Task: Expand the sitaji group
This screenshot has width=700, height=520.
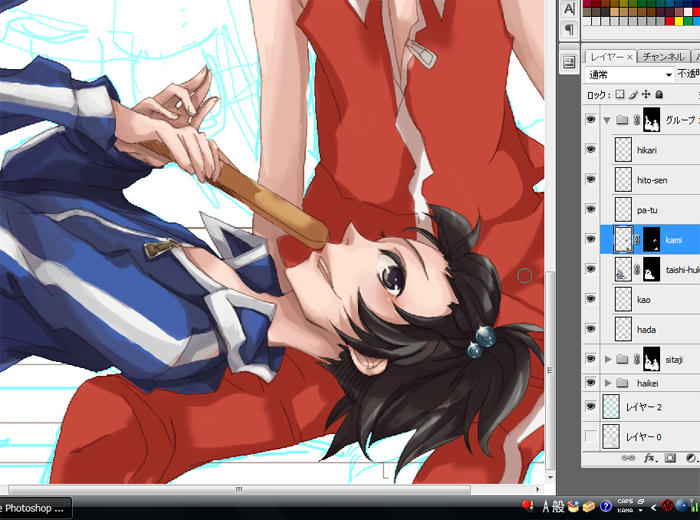Action: click(608, 359)
